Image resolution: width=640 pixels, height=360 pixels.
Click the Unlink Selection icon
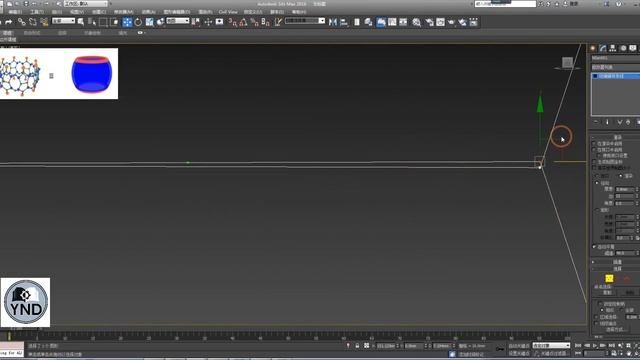coord(33,22)
